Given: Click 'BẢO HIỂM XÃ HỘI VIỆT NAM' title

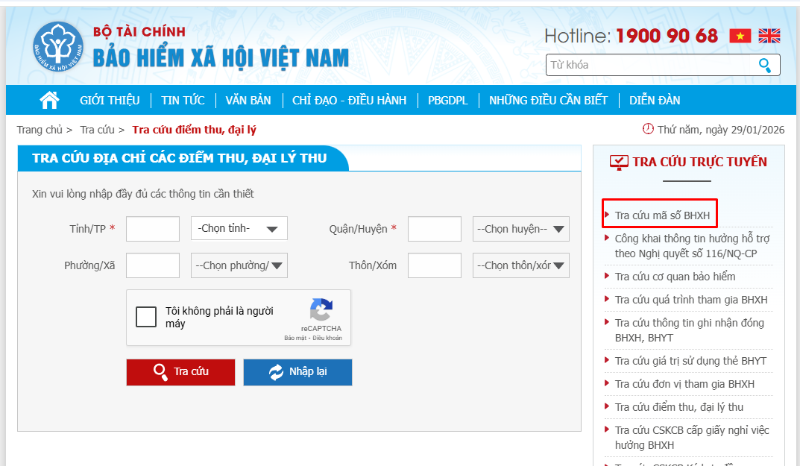Looking at the screenshot, I should (x=221, y=58).
